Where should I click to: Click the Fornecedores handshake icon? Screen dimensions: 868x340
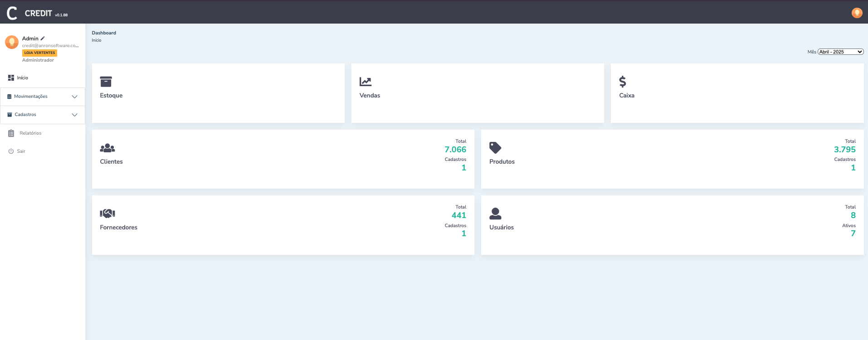pyautogui.click(x=107, y=214)
